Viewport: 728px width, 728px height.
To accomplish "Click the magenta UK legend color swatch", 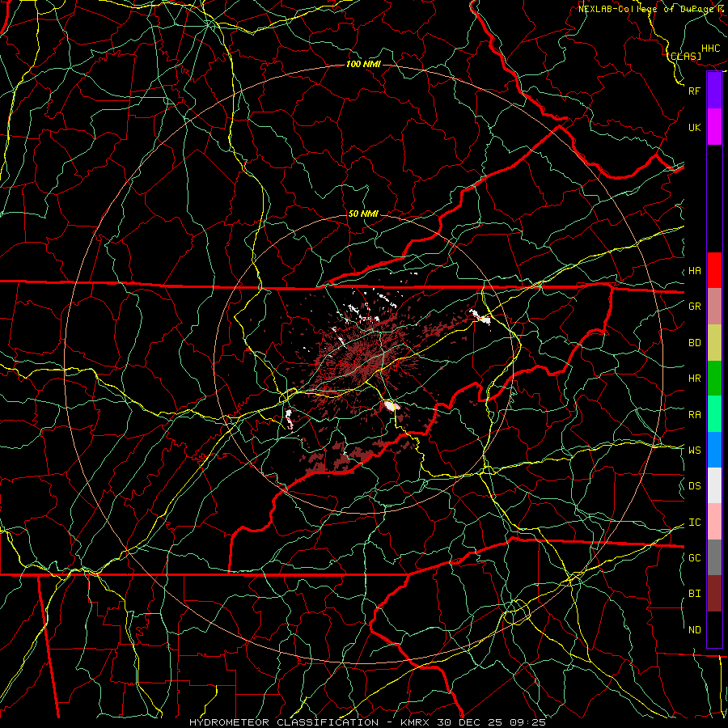I will [714, 127].
